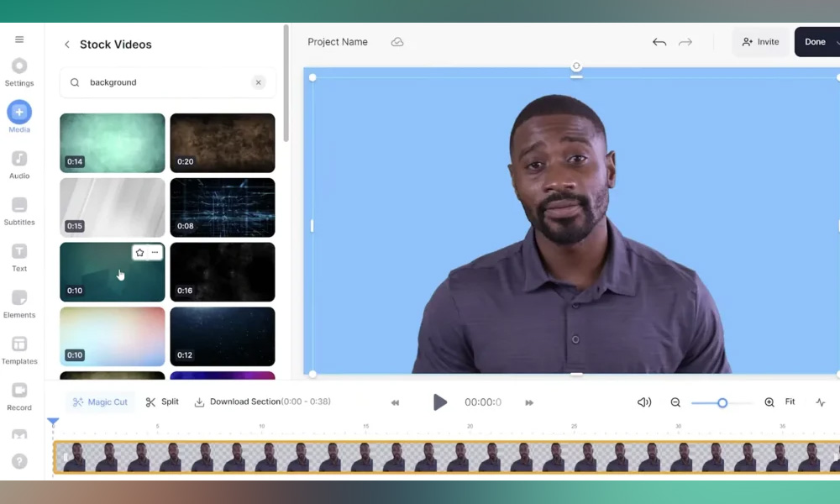Expand the Done button dropdown
Image resolution: width=840 pixels, height=504 pixels.
[x=837, y=42]
